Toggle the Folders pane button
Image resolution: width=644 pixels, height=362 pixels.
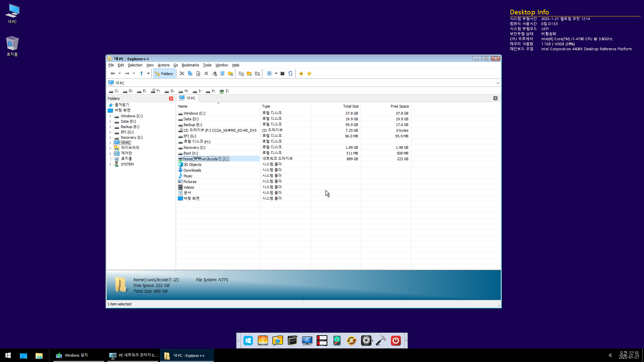[x=164, y=73]
